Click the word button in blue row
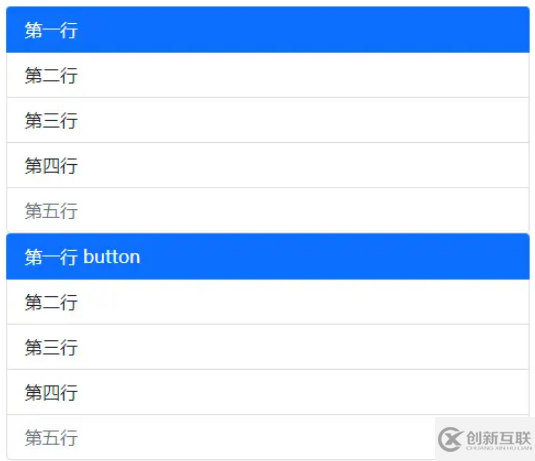The image size is (535, 461). pos(112,257)
